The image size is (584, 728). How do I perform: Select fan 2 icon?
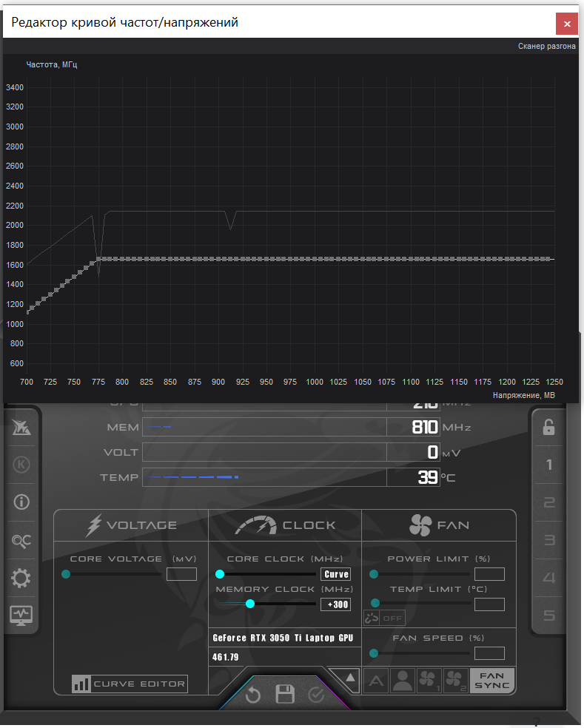[x=455, y=681]
